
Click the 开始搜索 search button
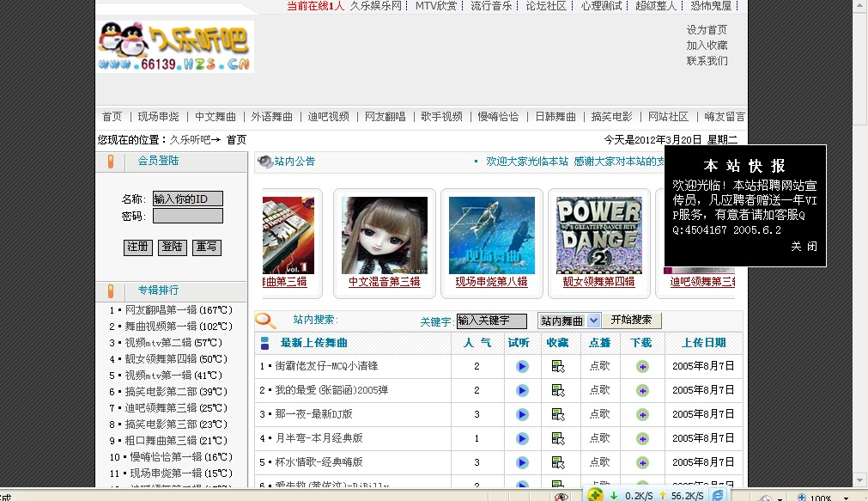tap(631, 320)
